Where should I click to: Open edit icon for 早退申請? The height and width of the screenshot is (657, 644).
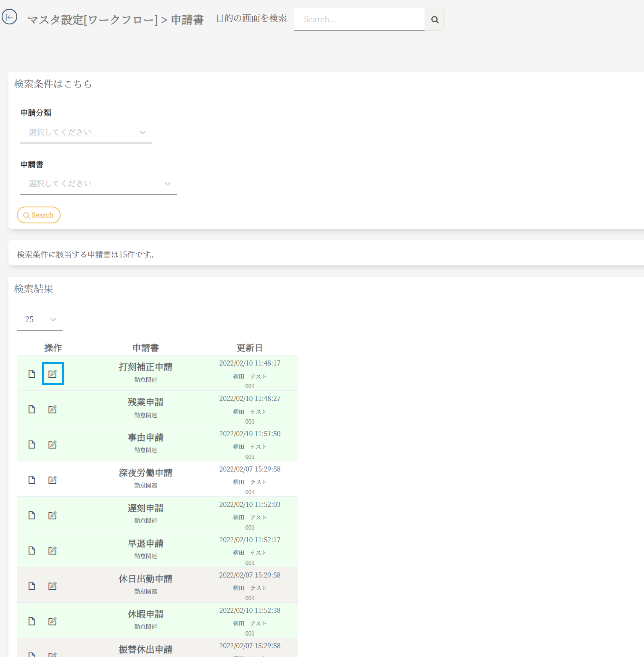pos(53,551)
